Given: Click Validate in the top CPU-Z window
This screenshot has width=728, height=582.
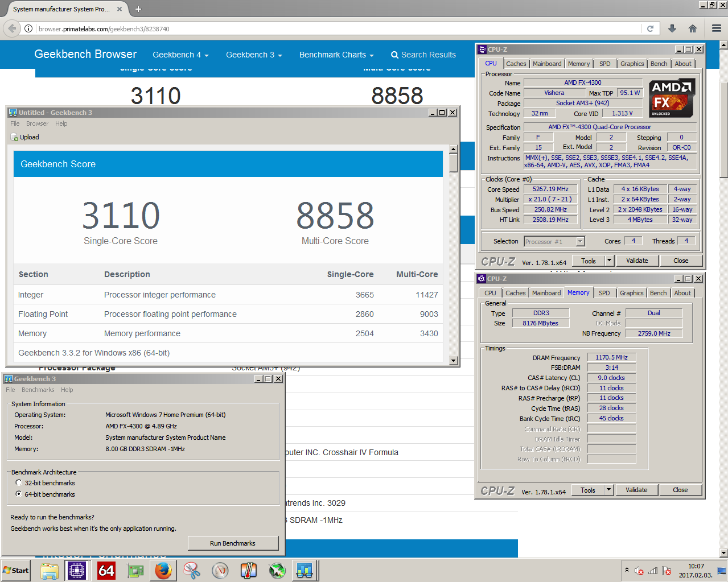Looking at the screenshot, I should click(637, 261).
